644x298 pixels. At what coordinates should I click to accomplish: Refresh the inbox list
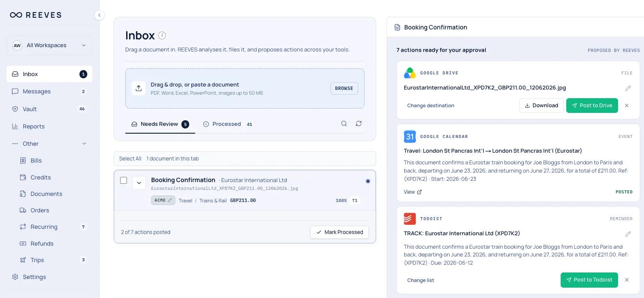[x=358, y=124]
